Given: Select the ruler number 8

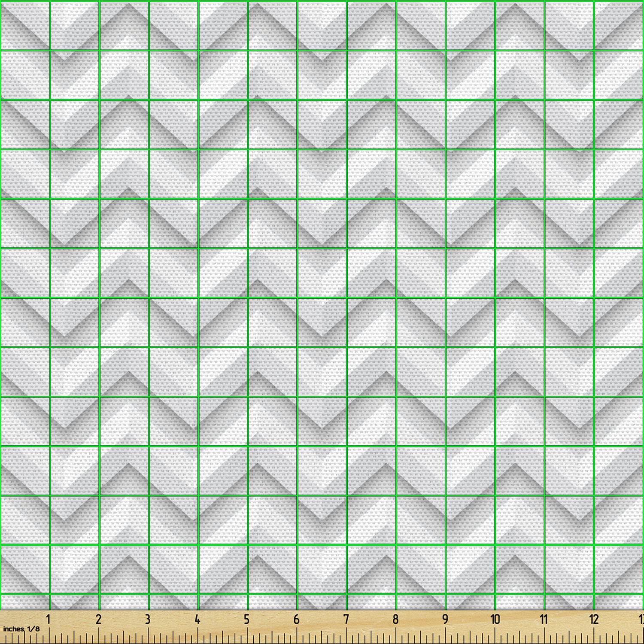Looking at the screenshot, I should tap(395, 619).
